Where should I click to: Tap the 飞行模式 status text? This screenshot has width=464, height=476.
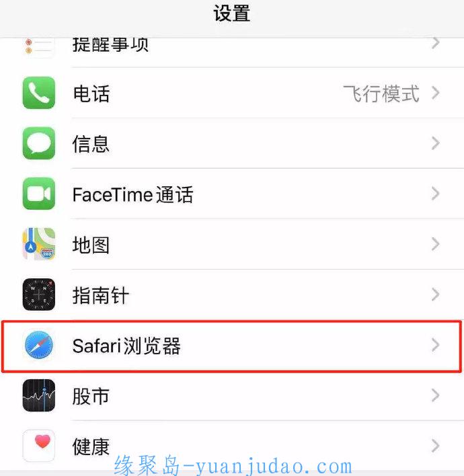[x=381, y=93]
